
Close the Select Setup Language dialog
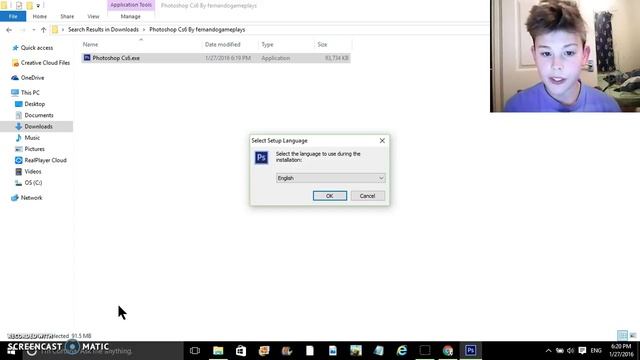pyautogui.click(x=382, y=140)
